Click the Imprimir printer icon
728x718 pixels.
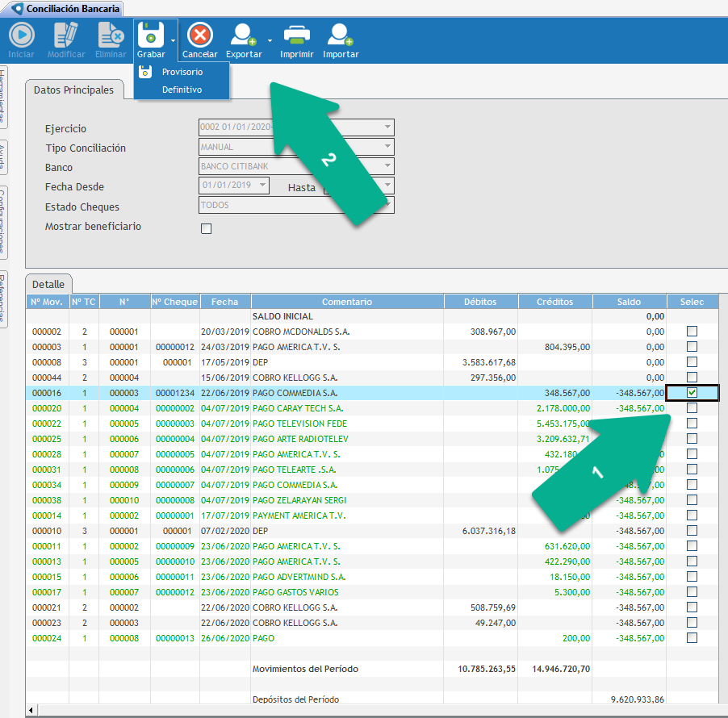click(297, 35)
